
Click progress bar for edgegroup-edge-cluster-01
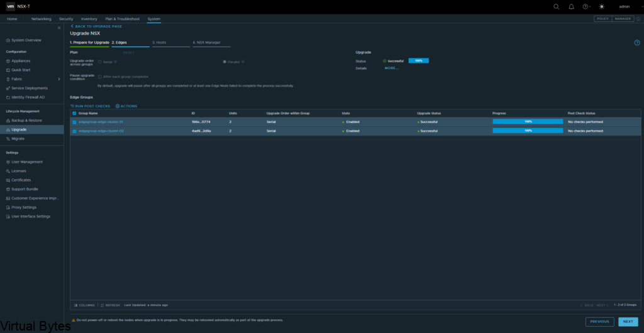click(528, 122)
